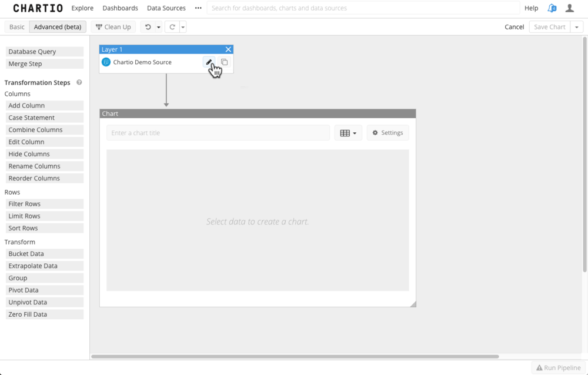Open the Explore menu

[x=82, y=8]
